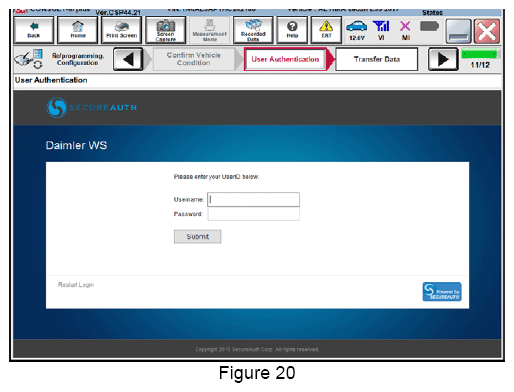Image resolution: width=514 pixels, height=392 pixels.
Task: Minimize the Consult window
Action: point(459,31)
